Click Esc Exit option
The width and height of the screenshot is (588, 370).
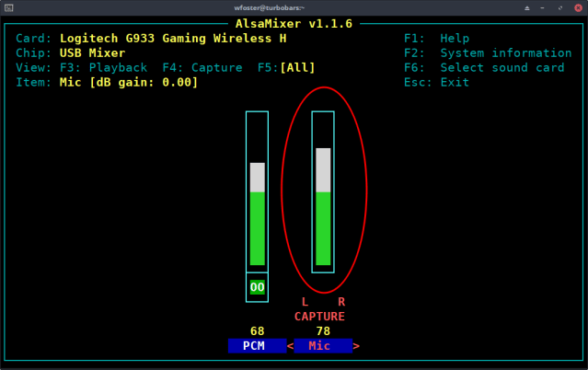click(x=437, y=83)
